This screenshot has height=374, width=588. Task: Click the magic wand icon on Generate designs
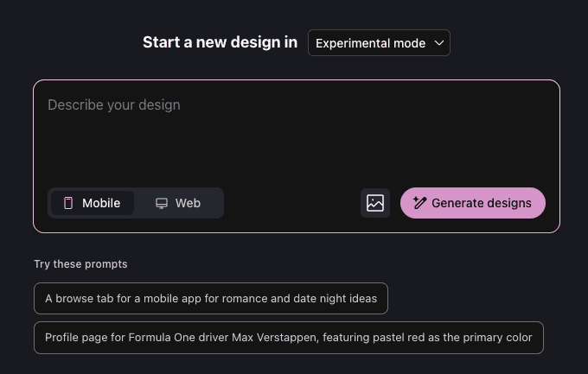pos(419,203)
